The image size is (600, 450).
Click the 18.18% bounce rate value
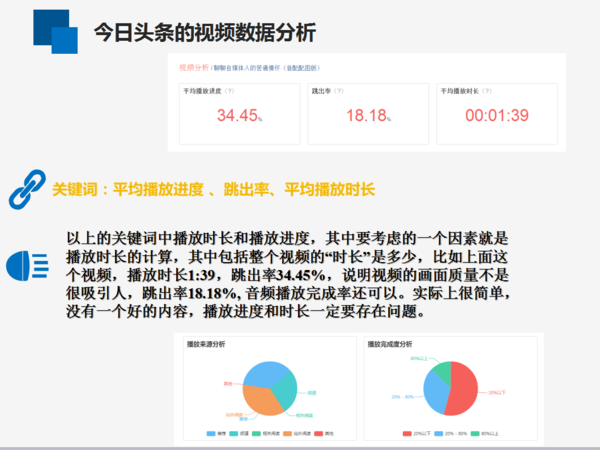368,115
